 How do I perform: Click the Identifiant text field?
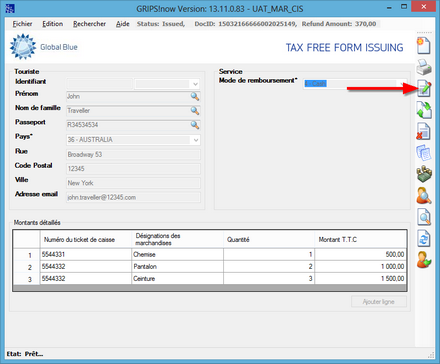pos(100,84)
